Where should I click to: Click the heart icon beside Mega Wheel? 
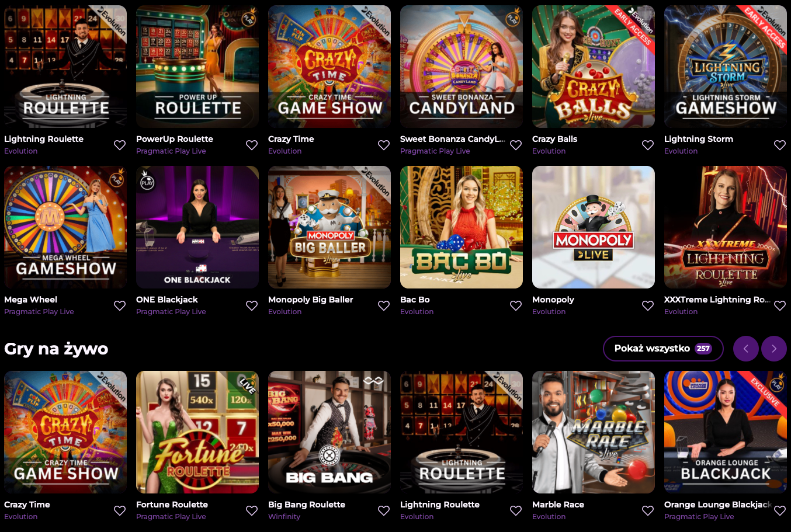tap(120, 306)
